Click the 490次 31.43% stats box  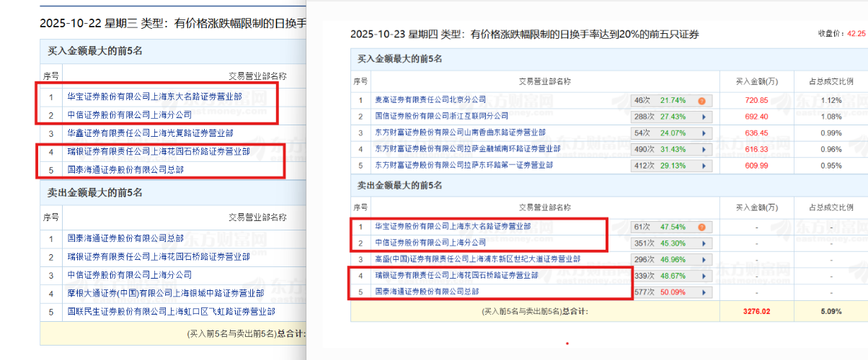(x=672, y=149)
